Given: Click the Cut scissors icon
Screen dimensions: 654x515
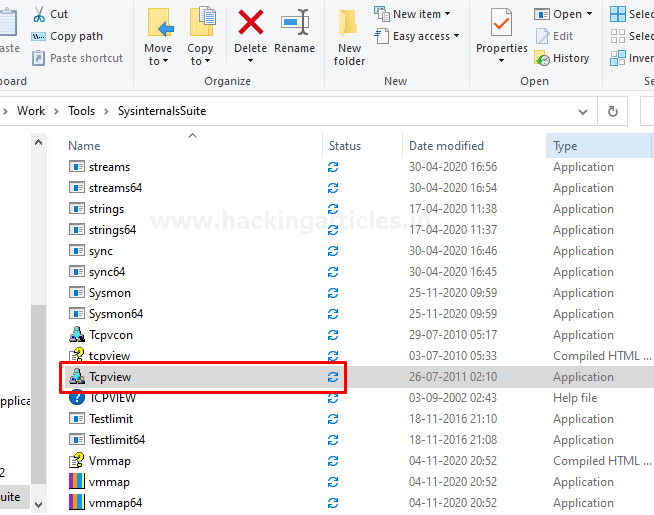Looking at the screenshot, I should [x=39, y=14].
